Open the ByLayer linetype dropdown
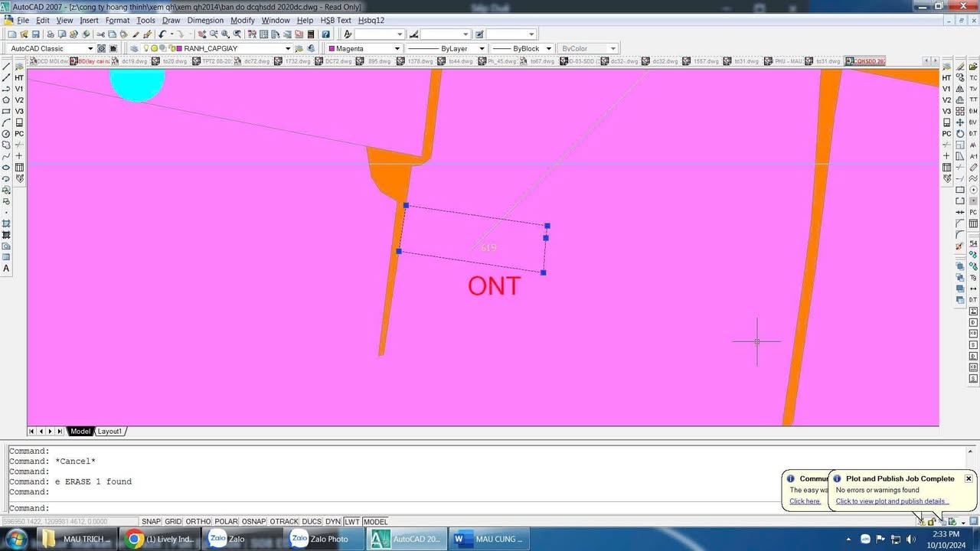The image size is (980, 551). 482,48
